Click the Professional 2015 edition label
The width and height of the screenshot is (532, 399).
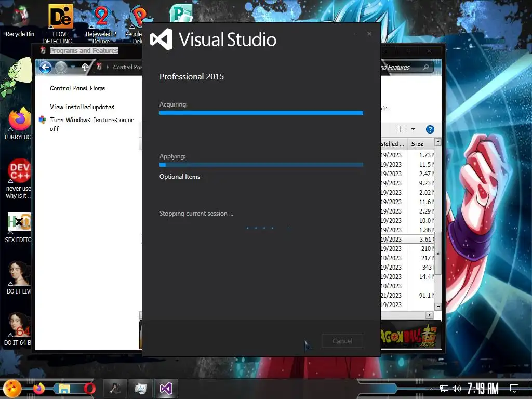[192, 77]
